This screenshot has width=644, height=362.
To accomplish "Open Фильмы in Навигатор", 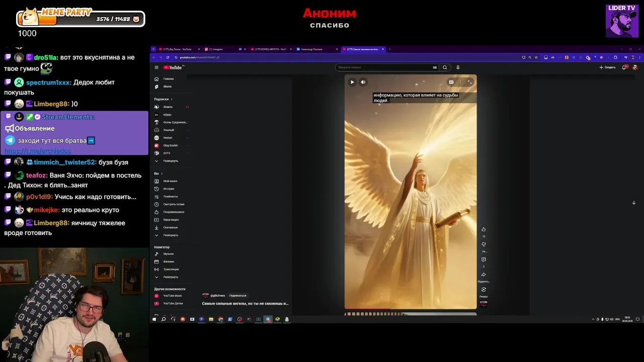I will coord(169,261).
